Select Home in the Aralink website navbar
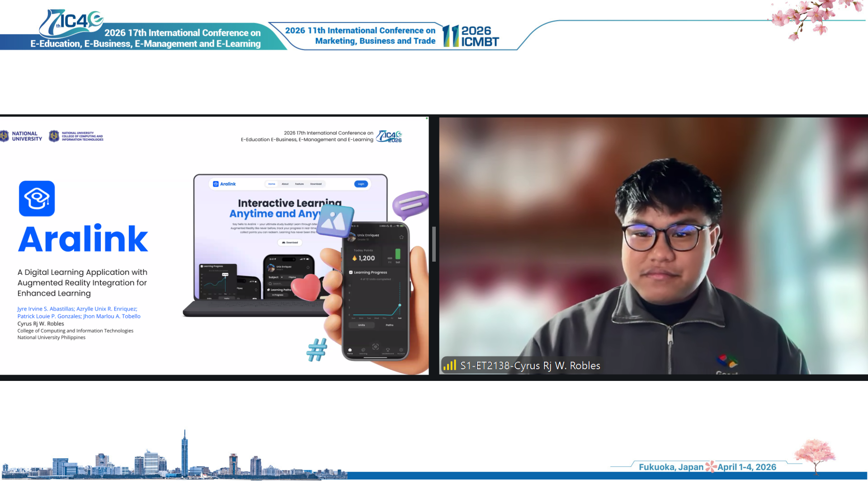Image resolution: width=868 pixels, height=488 pixels. coord(272,184)
